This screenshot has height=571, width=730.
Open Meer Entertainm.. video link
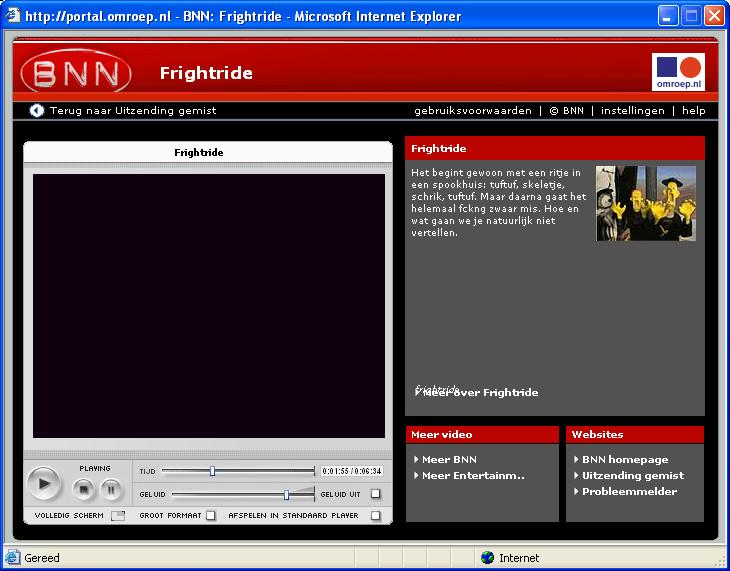473,476
